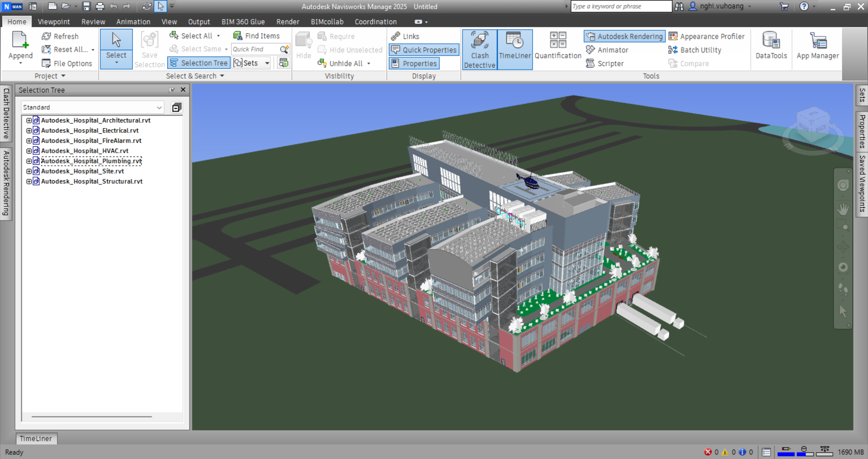Open the TimeLiner bottom tab
This screenshot has width=868, height=459.
coord(36,438)
